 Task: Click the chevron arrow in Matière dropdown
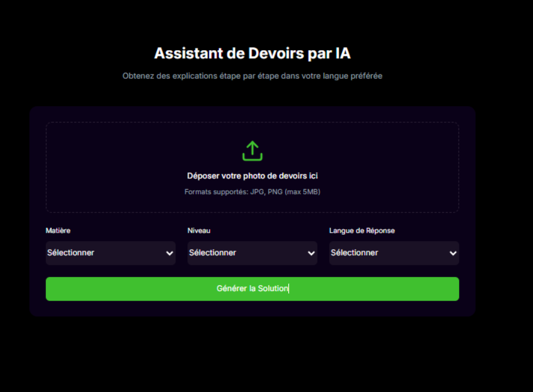click(169, 254)
